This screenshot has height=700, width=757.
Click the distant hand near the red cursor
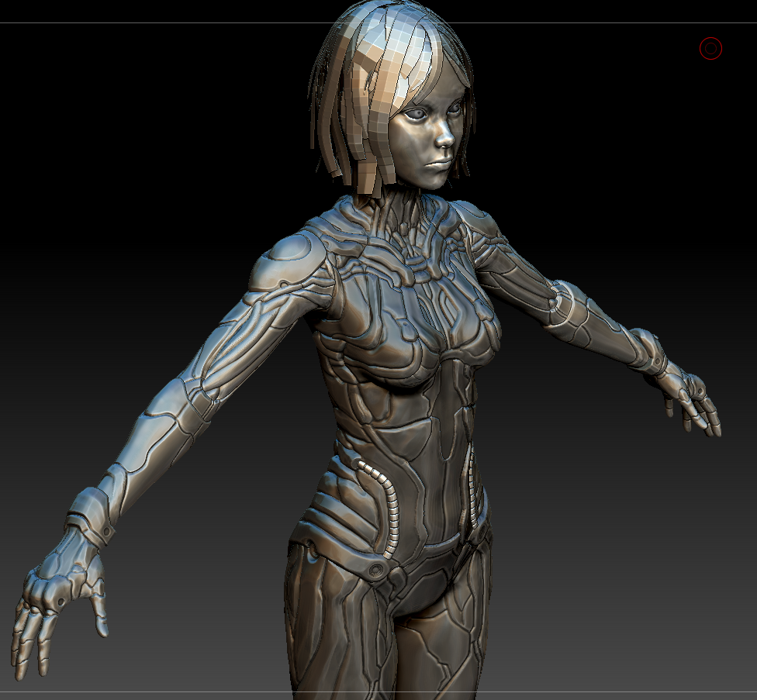688,397
